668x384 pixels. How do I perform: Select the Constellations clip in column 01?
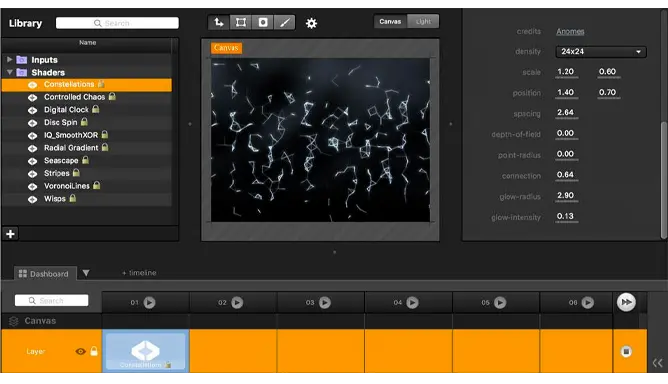click(146, 351)
